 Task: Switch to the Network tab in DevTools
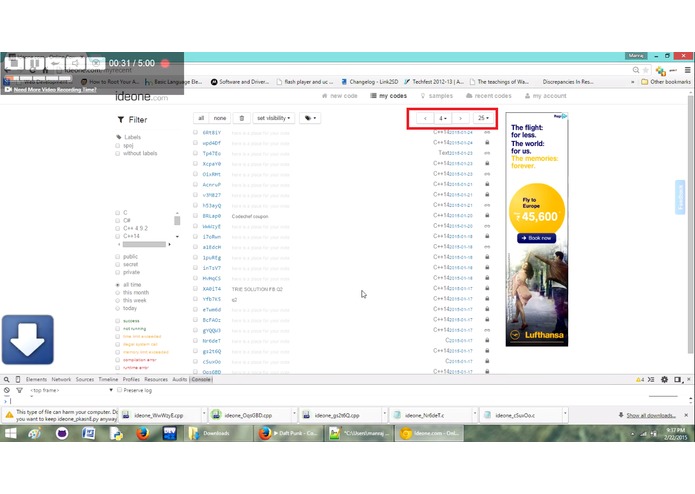(61, 380)
